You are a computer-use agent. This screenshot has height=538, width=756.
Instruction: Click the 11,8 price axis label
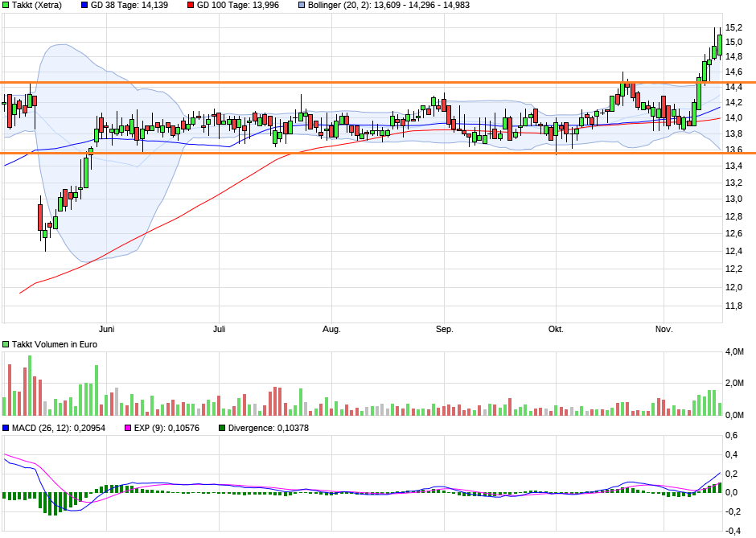point(733,306)
